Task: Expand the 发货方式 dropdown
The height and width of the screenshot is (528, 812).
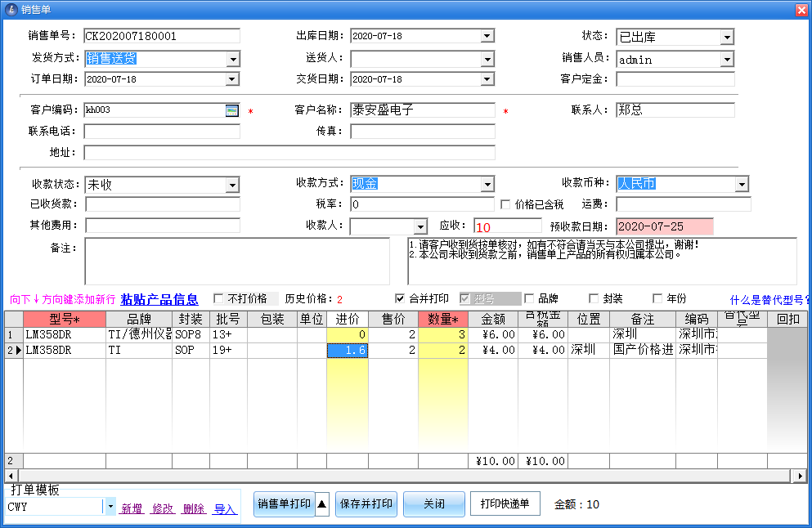Action: click(233, 59)
